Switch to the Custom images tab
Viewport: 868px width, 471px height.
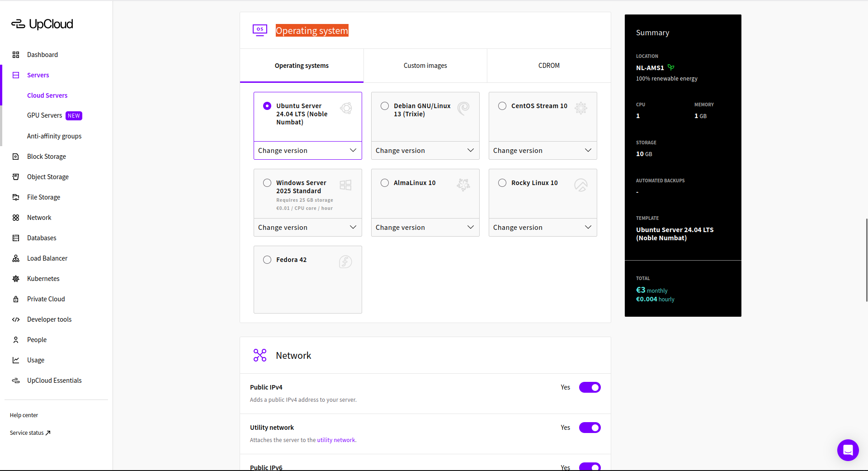[425, 66]
